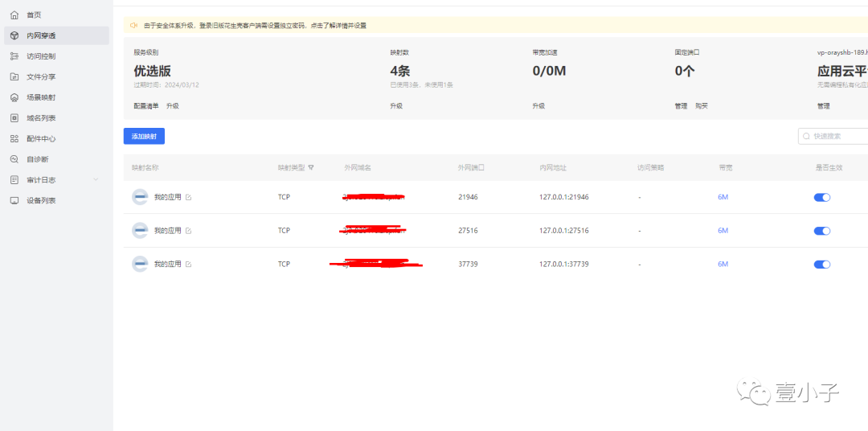Click the 自诊断 diagnostic icon
Image resolution: width=868 pixels, height=431 pixels.
click(14, 159)
